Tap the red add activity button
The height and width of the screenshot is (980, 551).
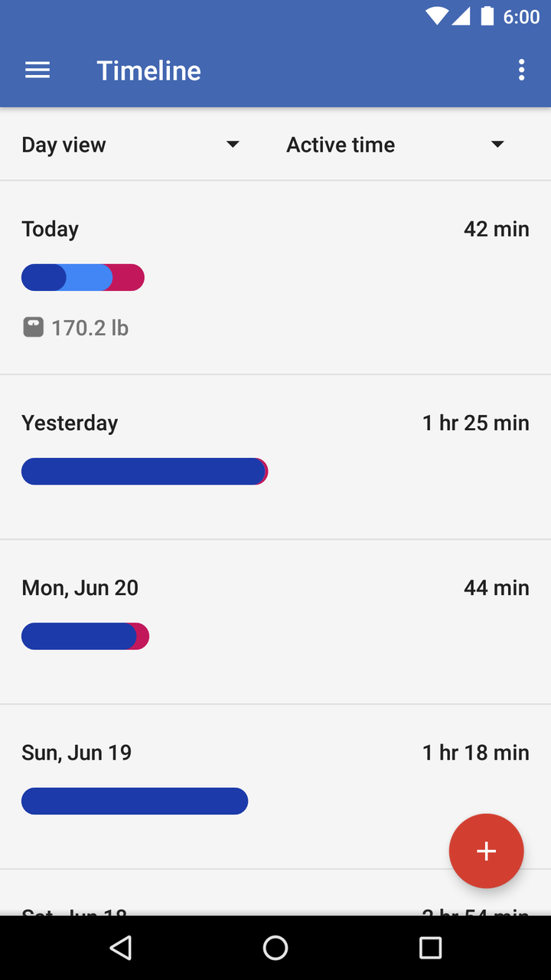click(486, 851)
